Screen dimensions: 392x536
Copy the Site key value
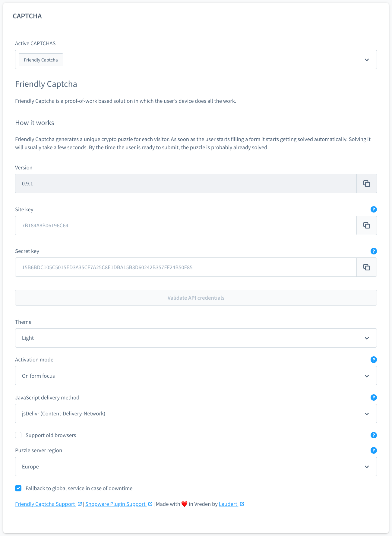(x=366, y=225)
